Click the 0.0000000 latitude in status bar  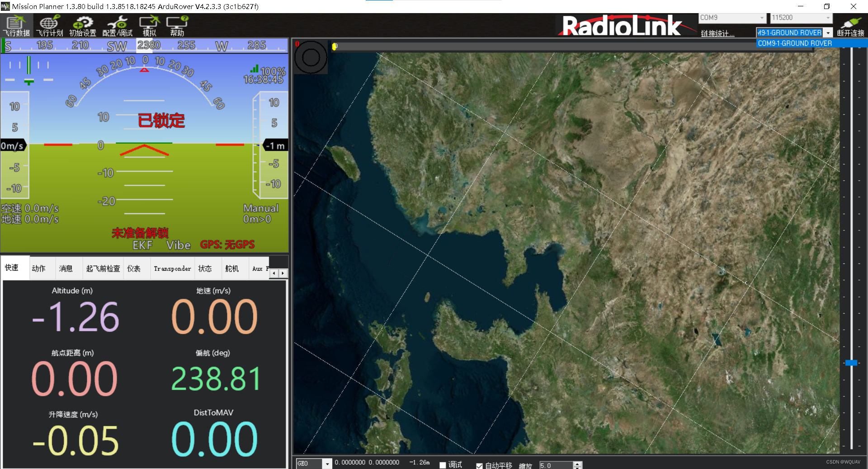coord(350,463)
